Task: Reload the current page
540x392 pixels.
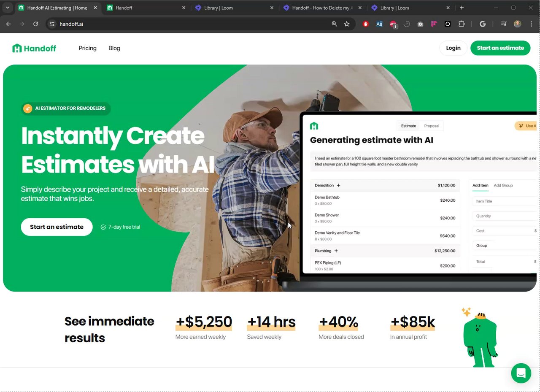Action: coord(36,24)
